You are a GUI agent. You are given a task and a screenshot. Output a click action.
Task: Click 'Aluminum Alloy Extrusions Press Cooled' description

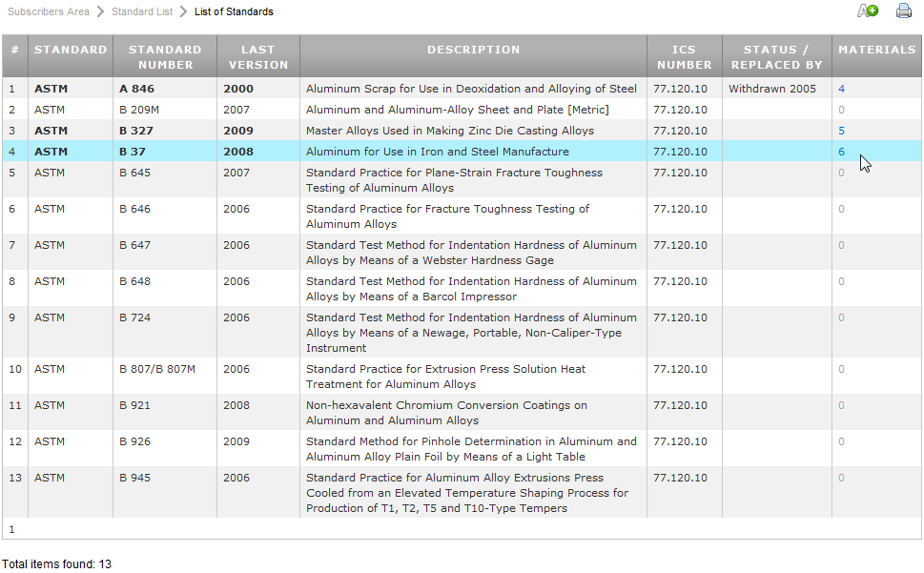click(x=467, y=493)
